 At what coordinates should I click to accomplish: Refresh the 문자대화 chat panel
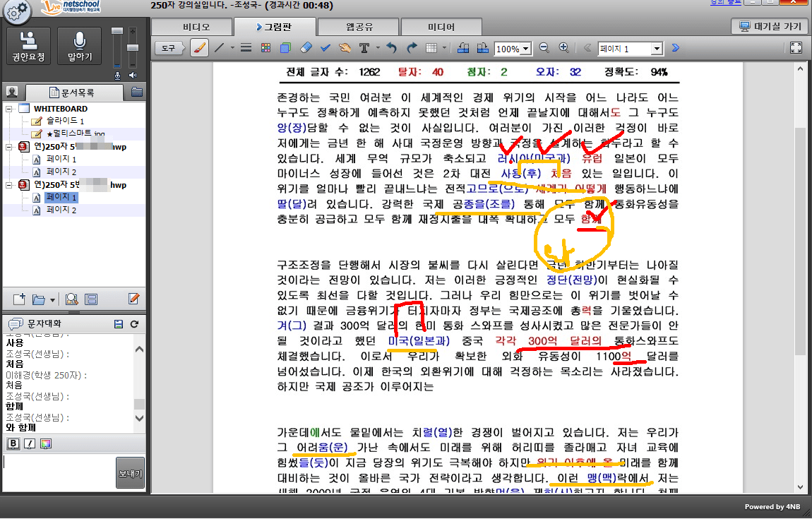click(134, 323)
